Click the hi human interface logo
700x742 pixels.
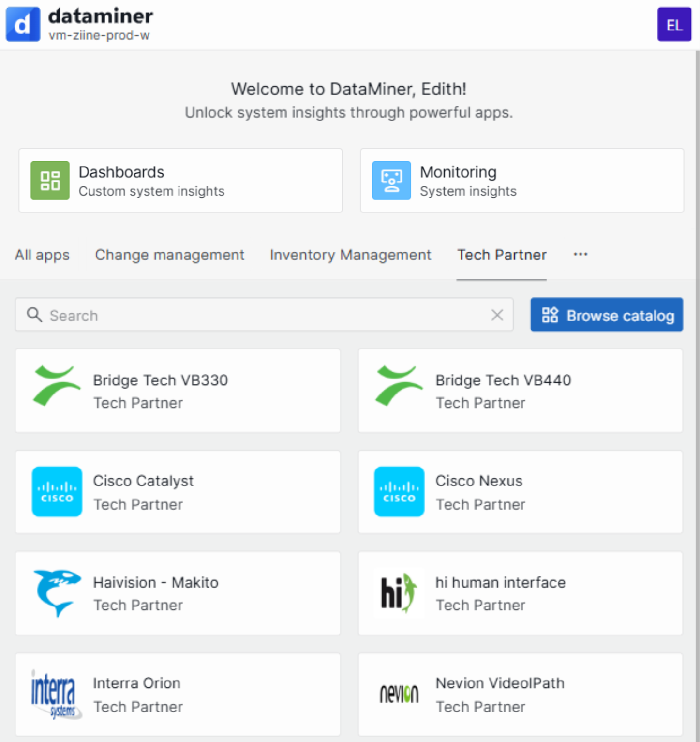(x=399, y=593)
